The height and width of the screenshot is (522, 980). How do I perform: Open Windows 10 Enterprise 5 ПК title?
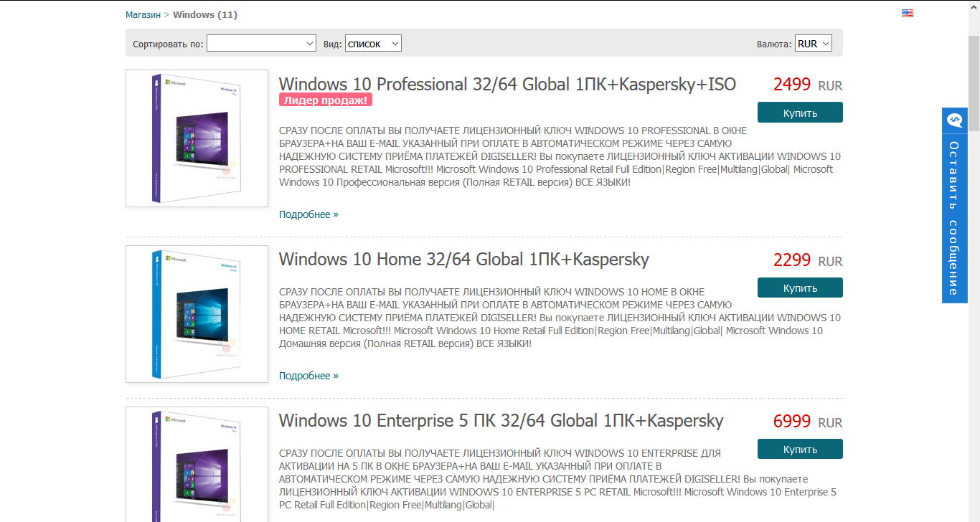(501, 420)
